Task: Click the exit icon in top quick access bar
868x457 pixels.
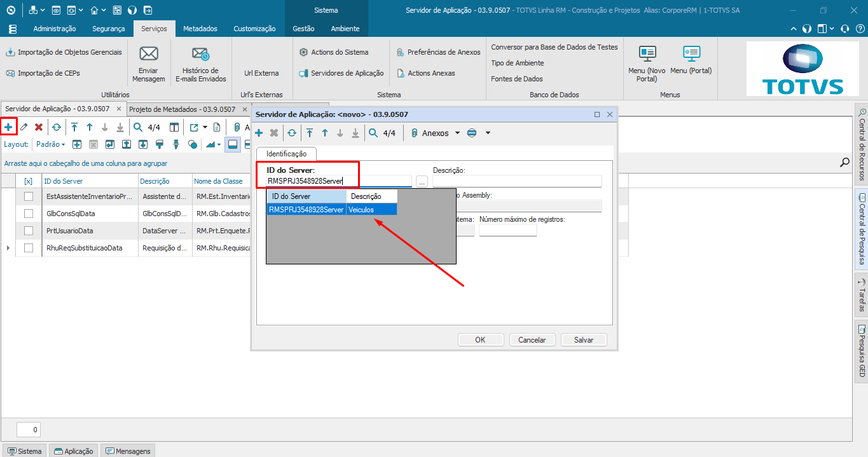Action: pyautogui.click(x=148, y=10)
